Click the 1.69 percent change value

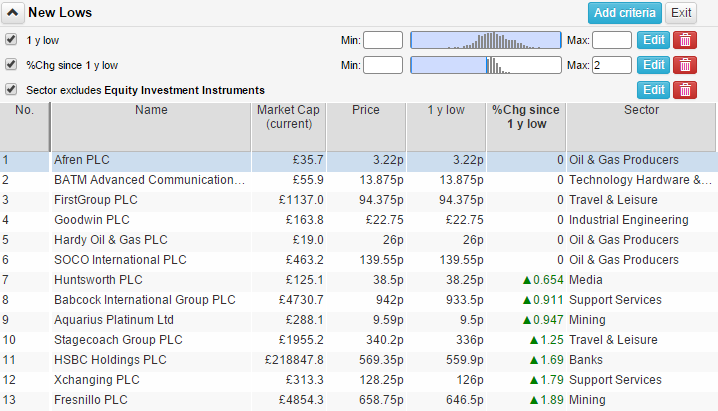click(552, 360)
